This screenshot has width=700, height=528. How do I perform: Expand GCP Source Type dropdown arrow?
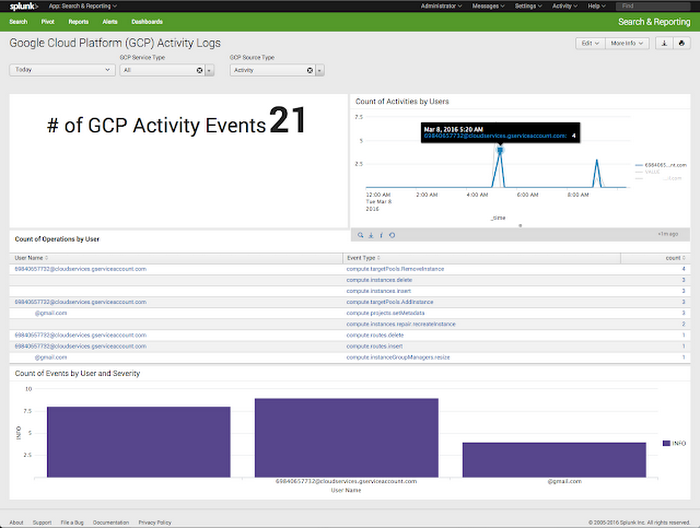(320, 70)
